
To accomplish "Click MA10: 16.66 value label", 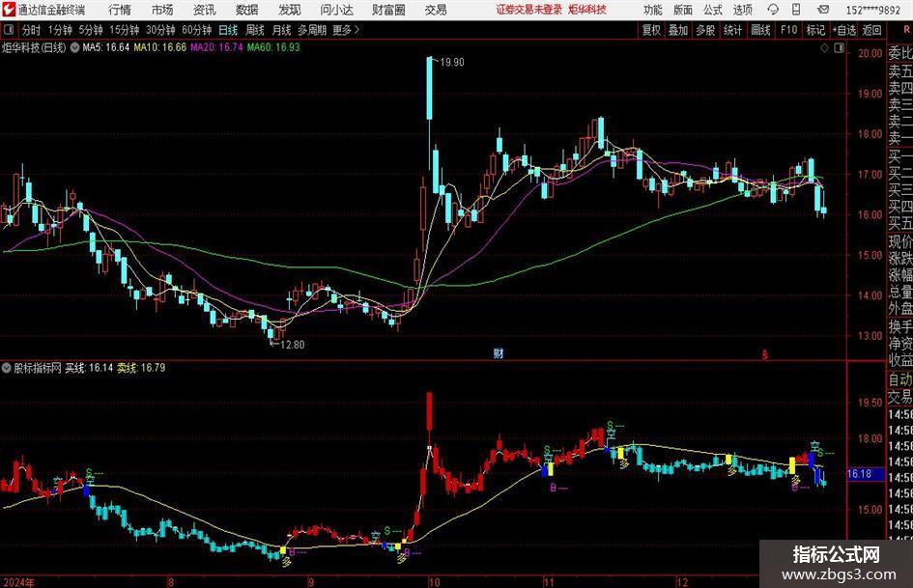I will point(160,47).
